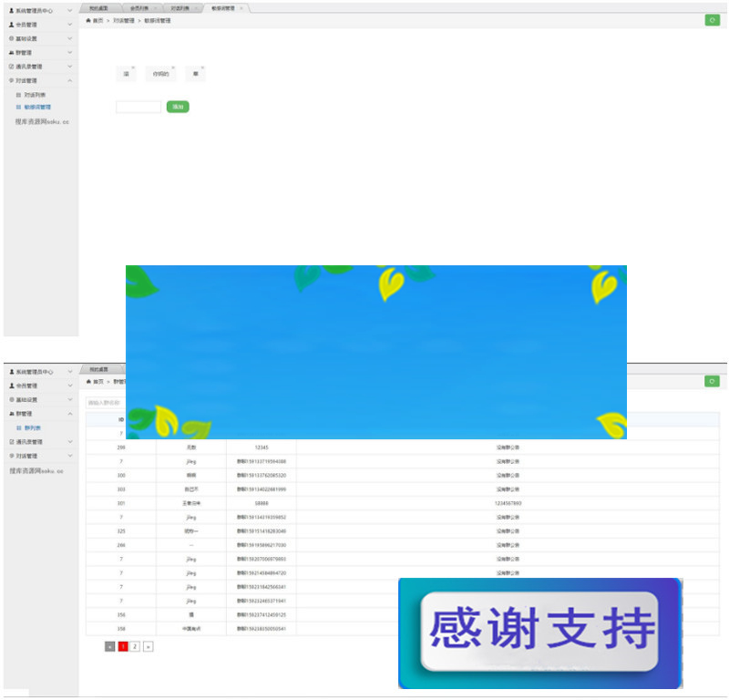Open 首页 from the breadcrumb link
Viewport: 729px width, 700px height.
point(95,21)
